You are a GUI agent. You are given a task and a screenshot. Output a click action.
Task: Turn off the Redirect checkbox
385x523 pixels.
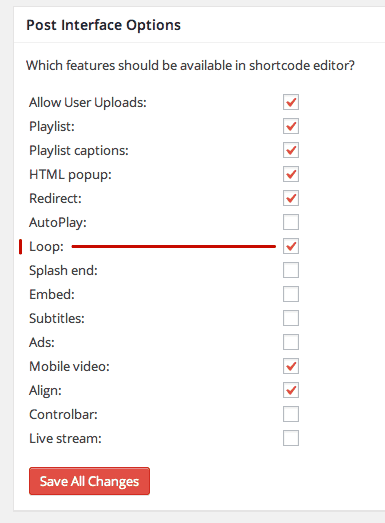tap(291, 198)
